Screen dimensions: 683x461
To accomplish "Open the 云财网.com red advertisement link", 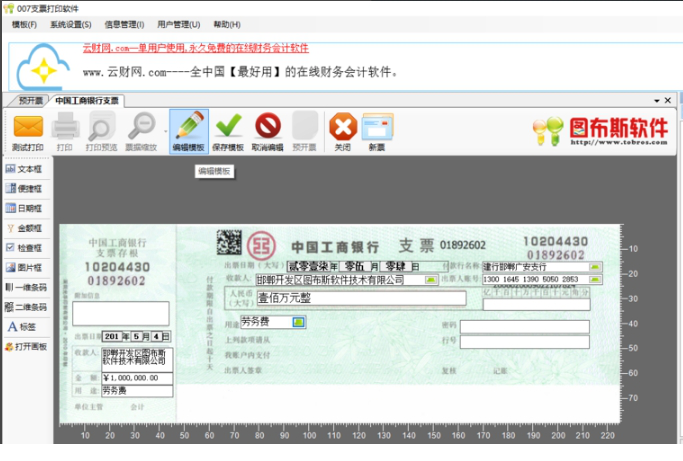I will click(196, 48).
